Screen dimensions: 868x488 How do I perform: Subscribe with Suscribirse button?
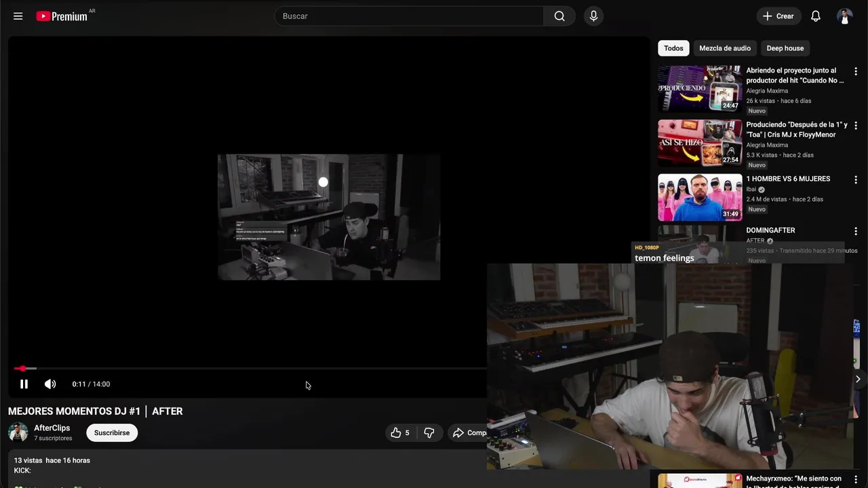click(112, 432)
